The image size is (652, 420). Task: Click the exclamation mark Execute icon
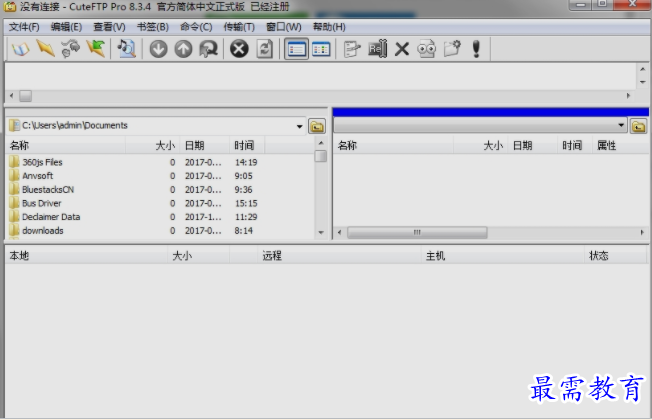point(477,49)
